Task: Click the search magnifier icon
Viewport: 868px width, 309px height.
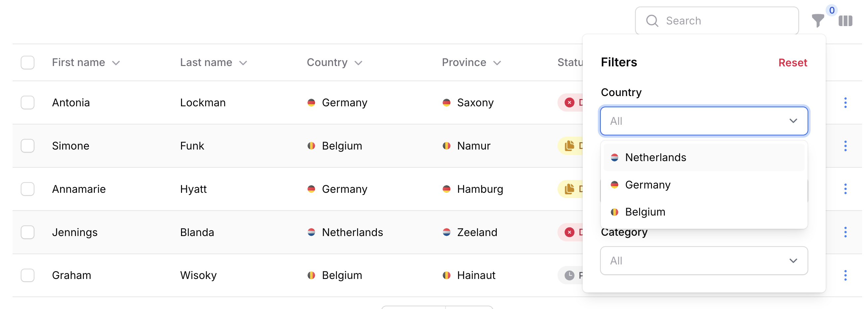Action: tap(652, 21)
